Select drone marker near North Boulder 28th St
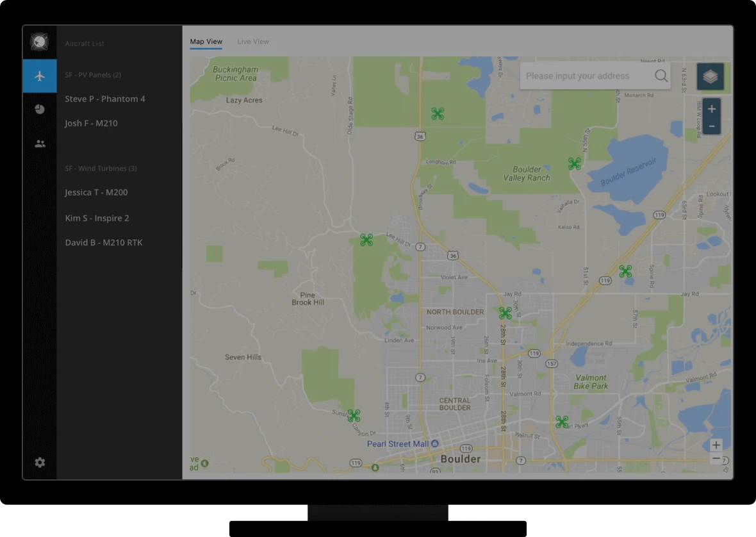Viewport: 756px width, 537px height. (x=505, y=313)
